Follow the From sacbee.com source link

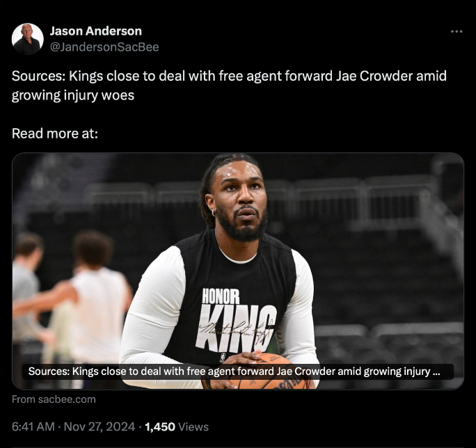[x=54, y=399]
